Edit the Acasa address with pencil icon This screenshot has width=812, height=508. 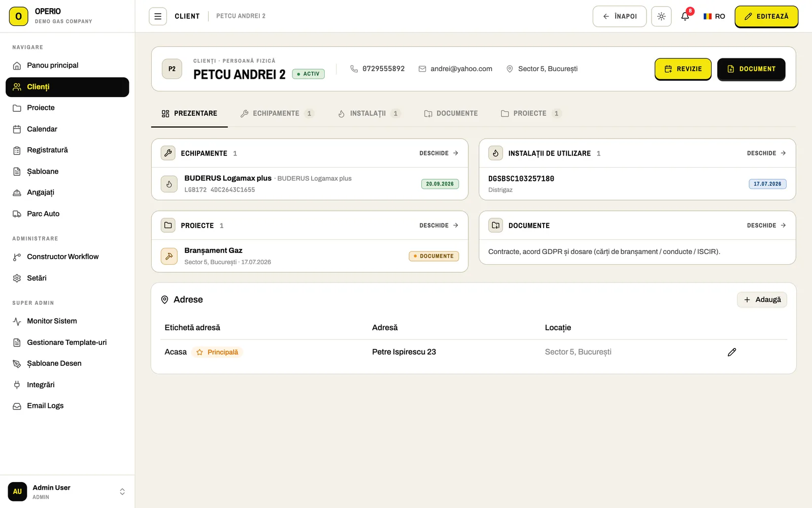click(732, 352)
